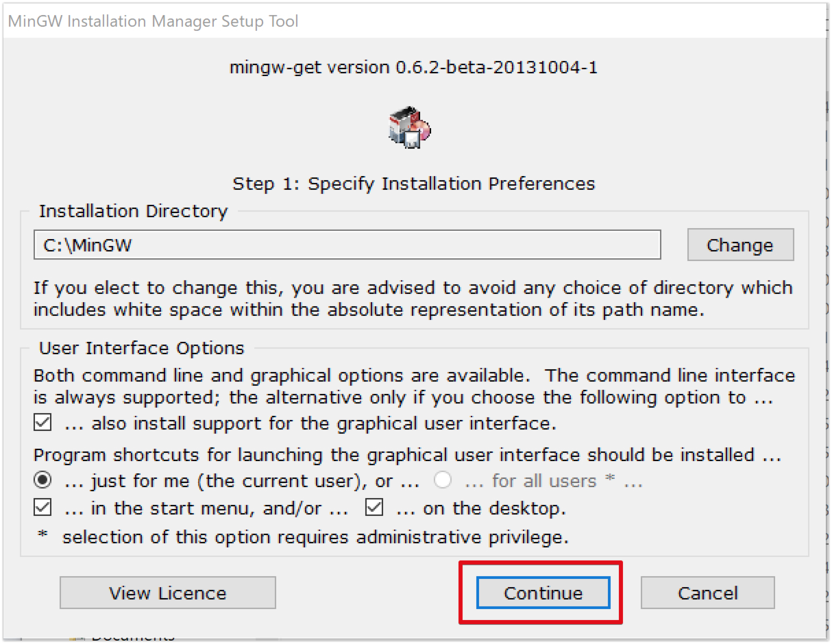Open the View Licence button
832x644 pixels.
168,593
